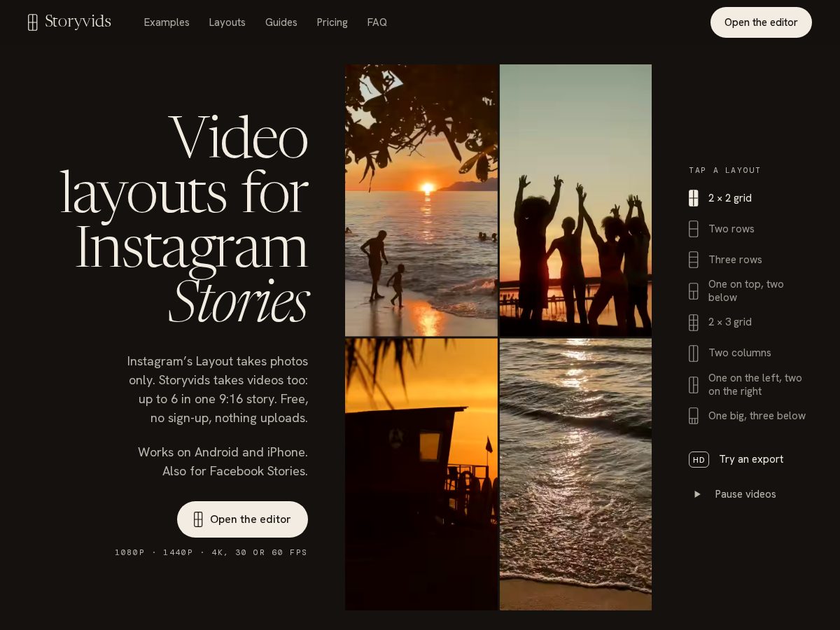Click the Try an export label

(x=751, y=459)
